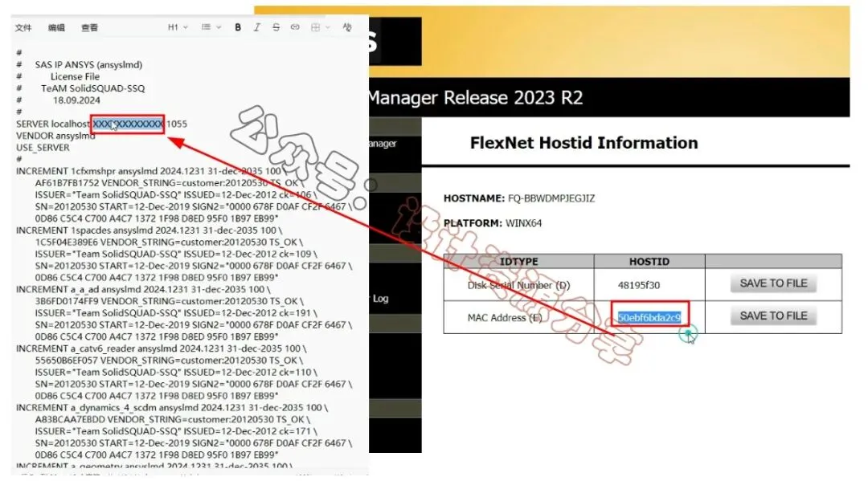Click the 'License File' comment line
This screenshot has width=868, height=481.
click(75, 77)
